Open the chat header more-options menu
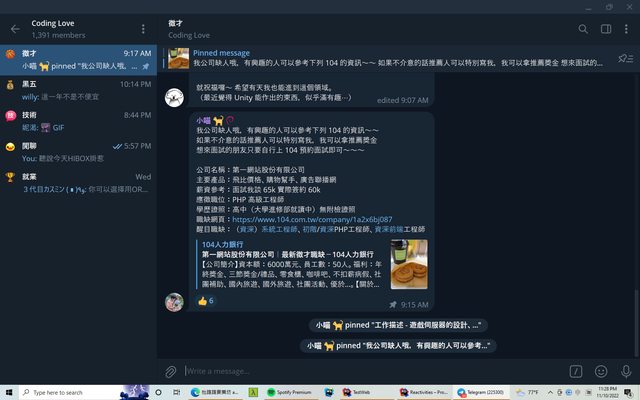 pyautogui.click(x=626, y=29)
